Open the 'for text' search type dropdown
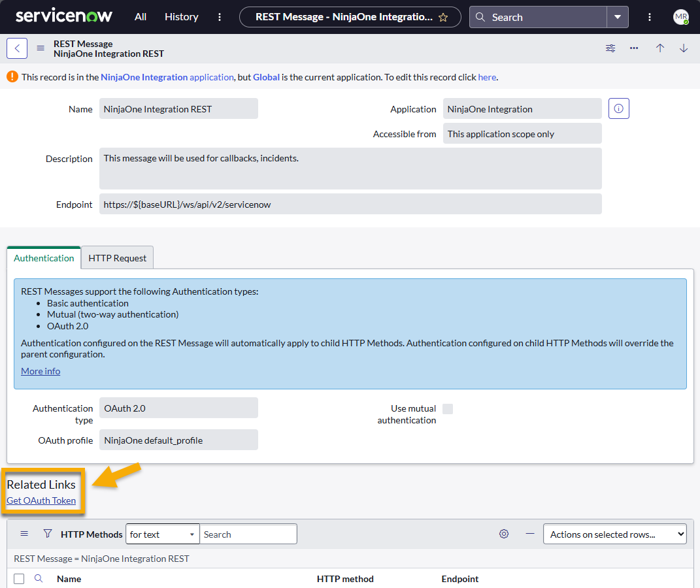The width and height of the screenshot is (700, 588). (x=162, y=534)
